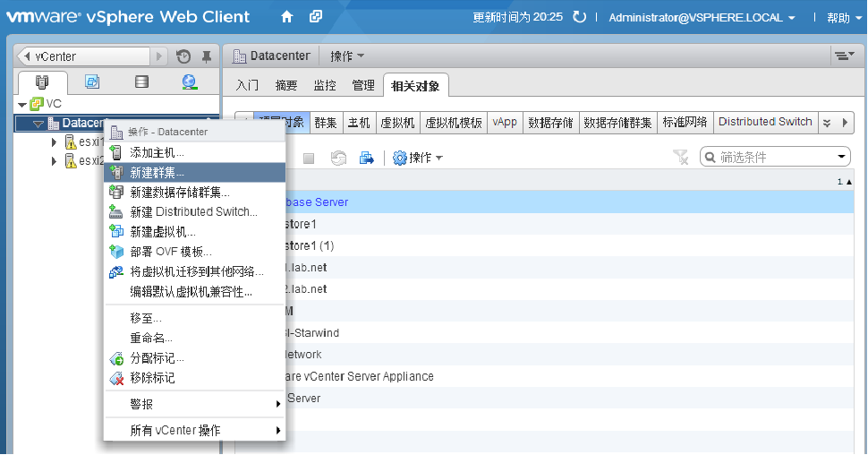Choose 分配标记 from the context menu
Viewport: 868px width, 455px height.
click(194, 358)
